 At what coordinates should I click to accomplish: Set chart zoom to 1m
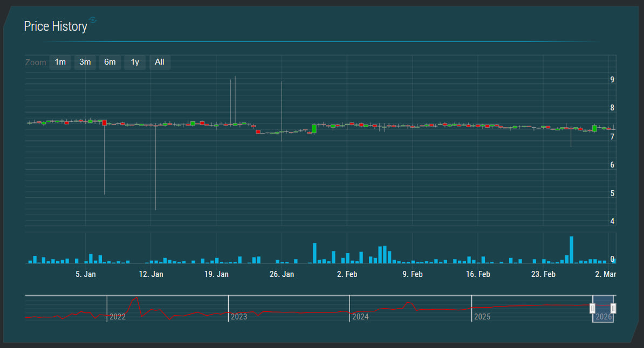click(60, 62)
